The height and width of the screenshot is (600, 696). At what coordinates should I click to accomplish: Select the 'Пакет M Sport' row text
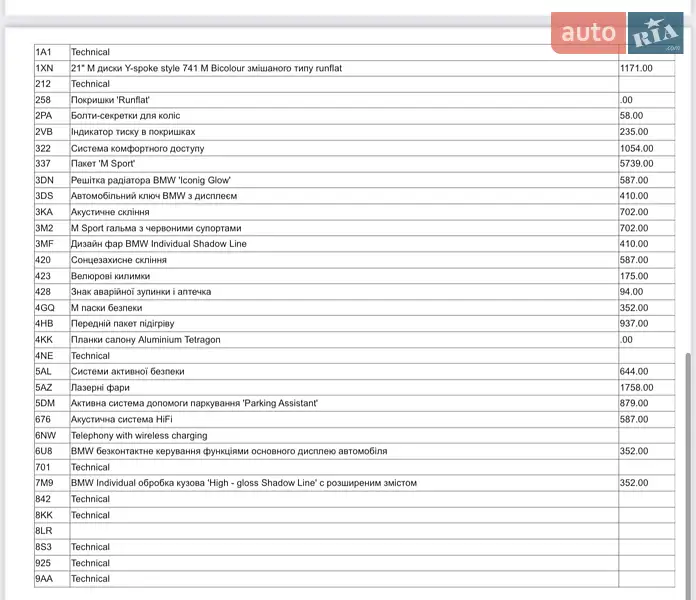103,164
